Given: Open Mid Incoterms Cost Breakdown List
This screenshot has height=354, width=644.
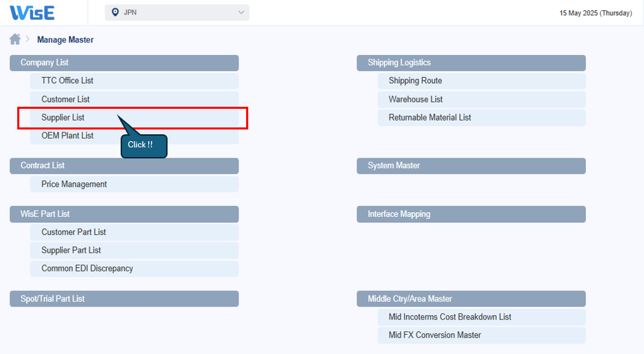Looking at the screenshot, I should point(450,317).
